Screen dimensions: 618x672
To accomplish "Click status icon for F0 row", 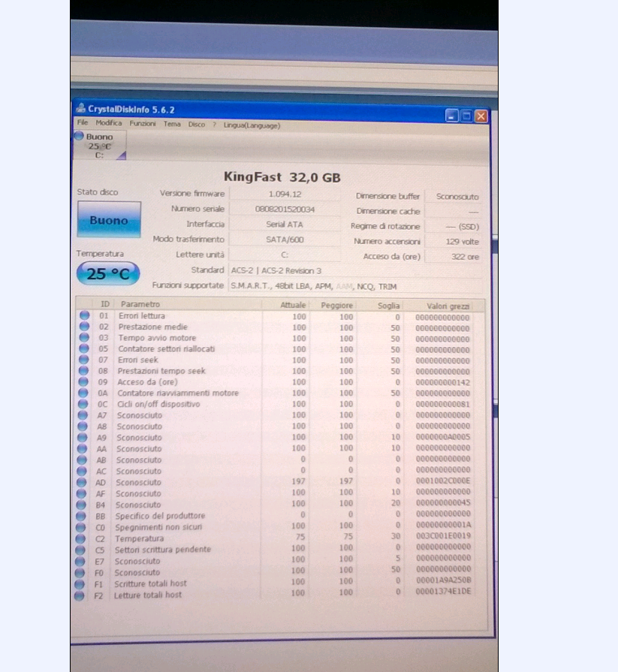I will 80,572.
